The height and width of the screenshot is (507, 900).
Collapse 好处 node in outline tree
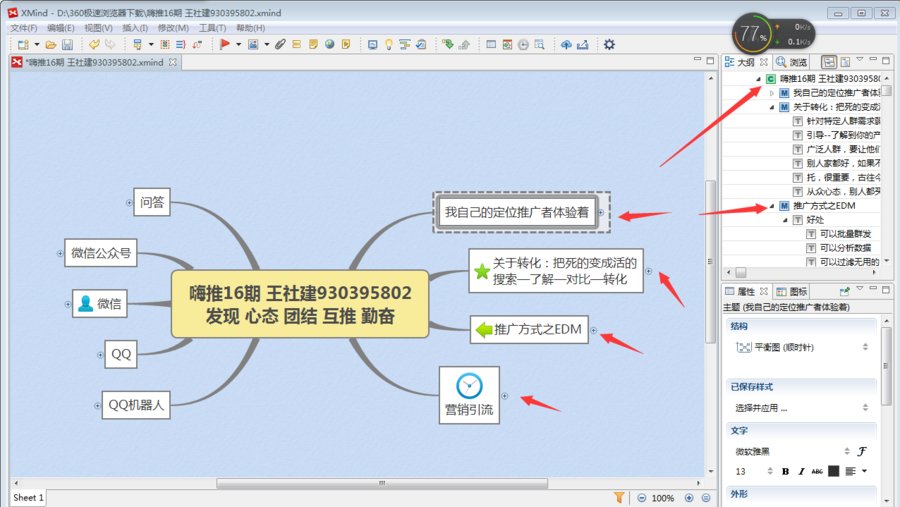click(785, 220)
